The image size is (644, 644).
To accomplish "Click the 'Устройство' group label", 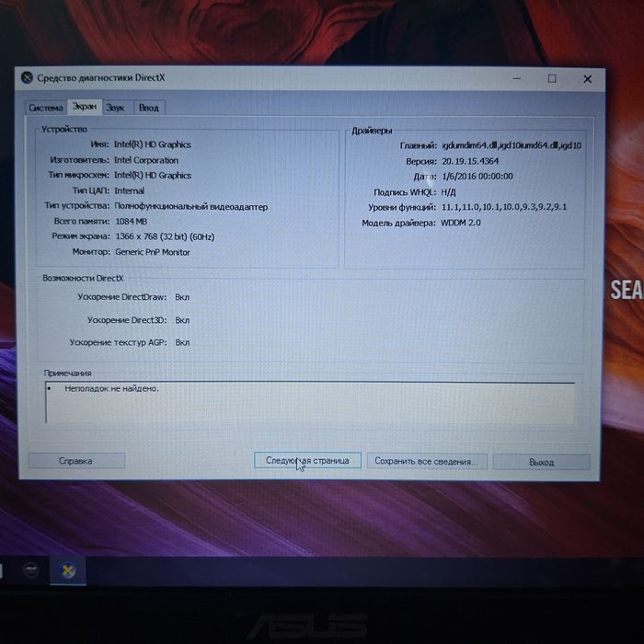I will coord(64,130).
